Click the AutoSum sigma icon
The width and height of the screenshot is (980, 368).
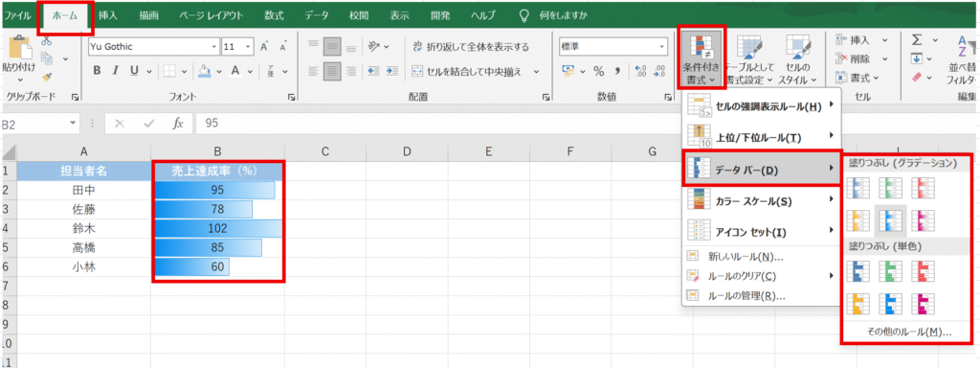[917, 40]
